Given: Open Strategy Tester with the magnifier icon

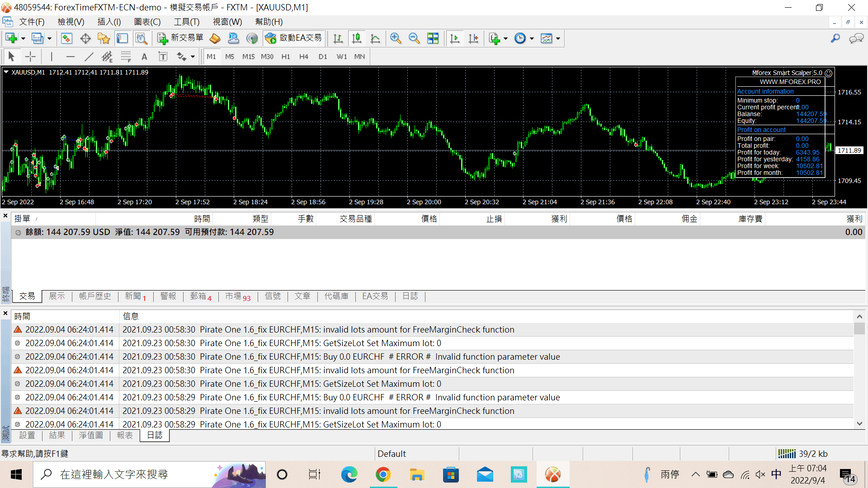Looking at the screenshot, I should [141, 38].
